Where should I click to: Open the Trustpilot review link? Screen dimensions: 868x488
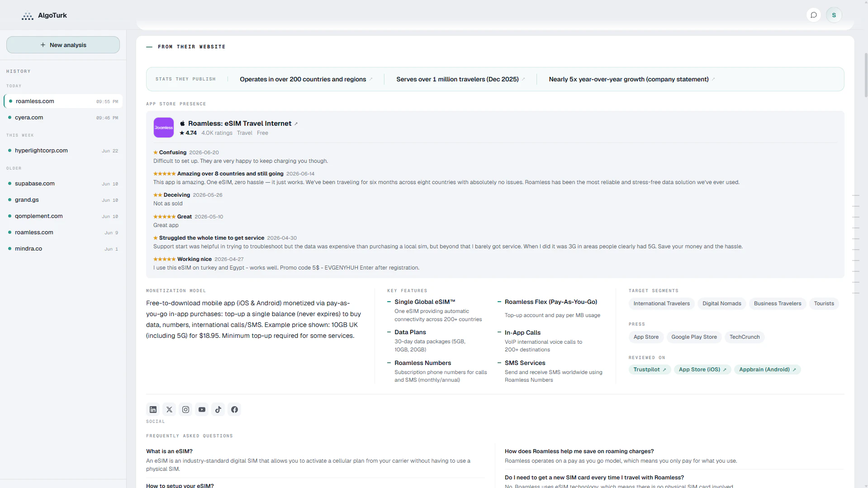[x=650, y=370]
